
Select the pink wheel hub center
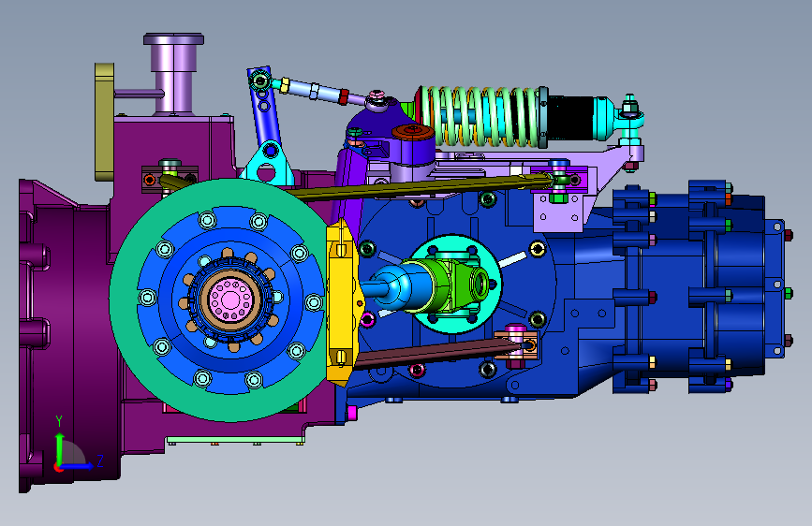[x=231, y=300]
